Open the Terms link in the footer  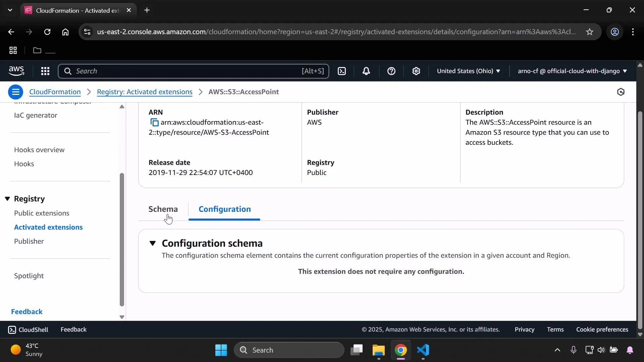click(555, 329)
